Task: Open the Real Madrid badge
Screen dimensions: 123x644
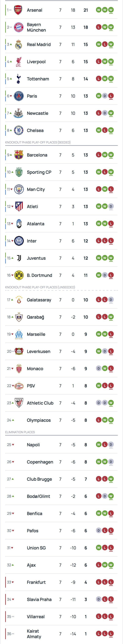Action: tap(18, 45)
